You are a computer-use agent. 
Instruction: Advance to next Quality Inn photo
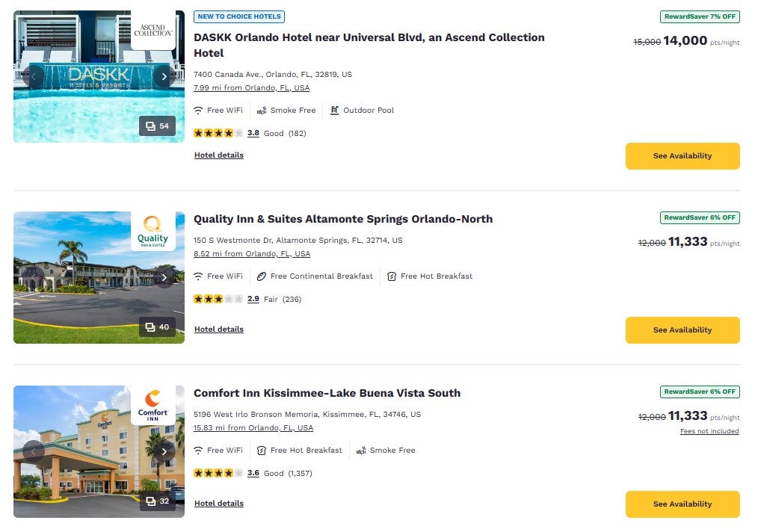(164, 277)
